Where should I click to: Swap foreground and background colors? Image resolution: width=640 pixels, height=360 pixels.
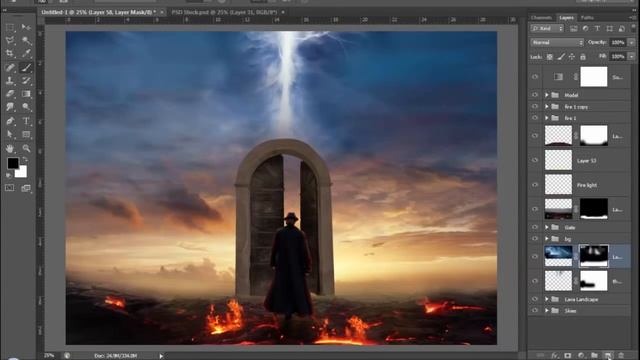(25, 160)
